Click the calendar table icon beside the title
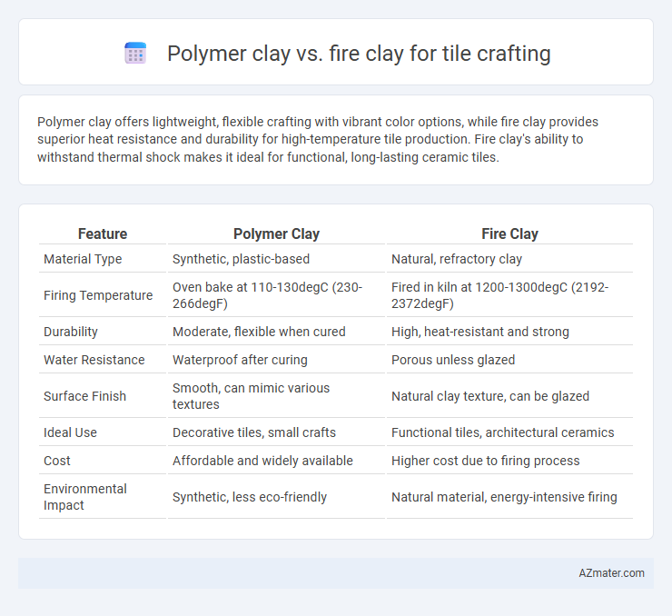 tap(135, 54)
